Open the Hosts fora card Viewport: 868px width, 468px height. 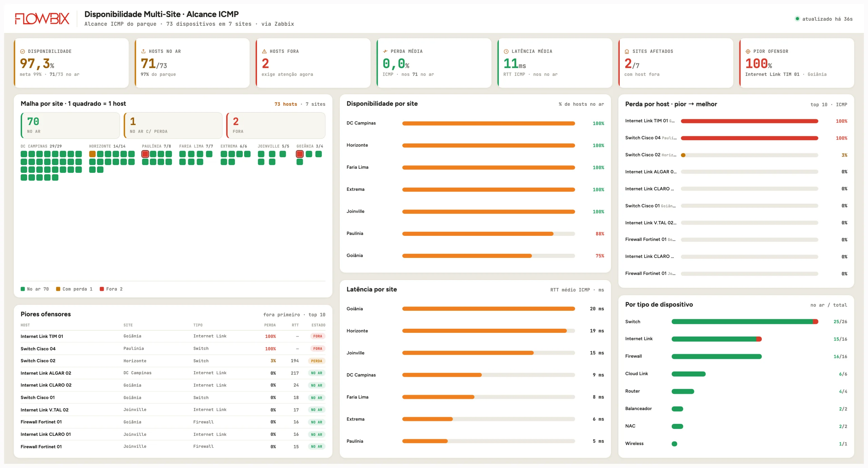[x=313, y=63]
